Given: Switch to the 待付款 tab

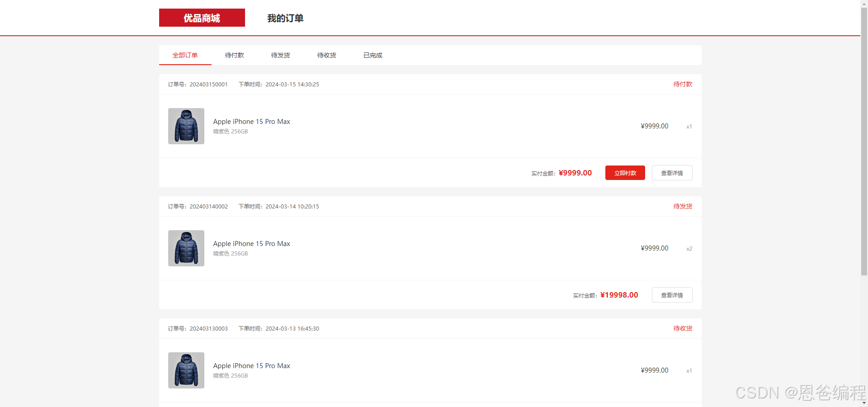Looking at the screenshot, I should (235, 55).
